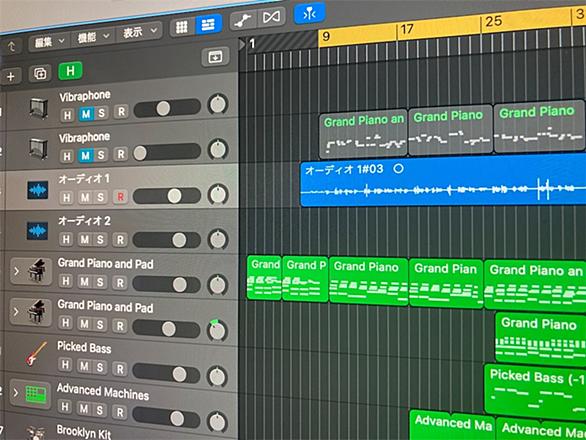Expand the Advanced Machines track stack

point(16,393)
